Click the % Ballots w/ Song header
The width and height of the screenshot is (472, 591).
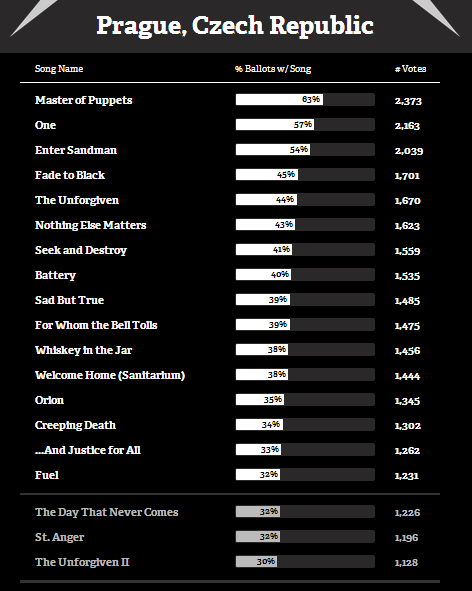pyautogui.click(x=273, y=69)
